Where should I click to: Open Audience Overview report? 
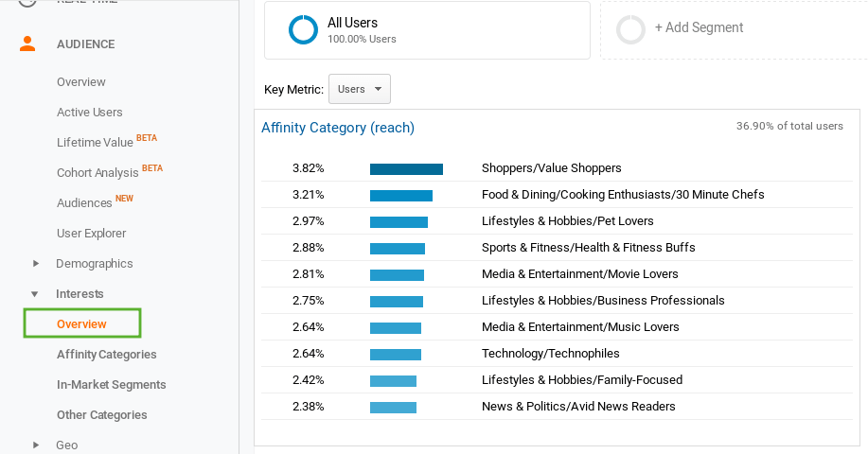(80, 82)
